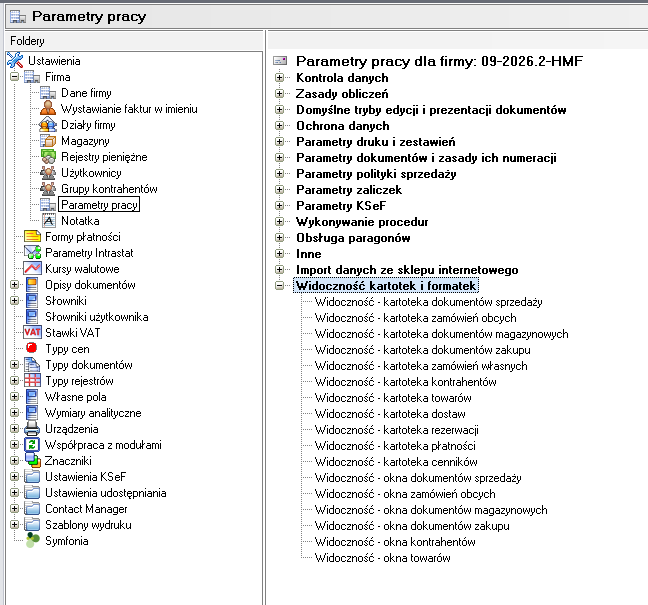Collapse the Widoczność kartotek i formatek section
Screen dimensions: 648x605
280,286
